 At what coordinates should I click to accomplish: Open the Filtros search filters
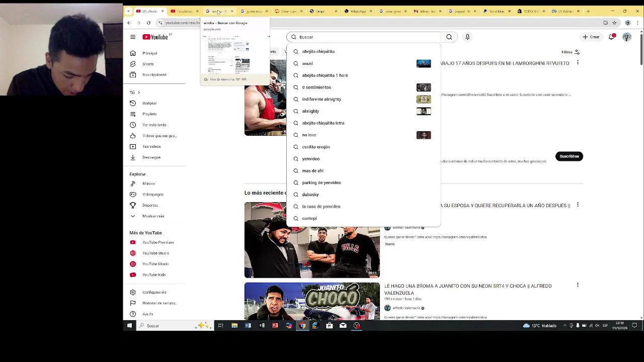(x=571, y=52)
